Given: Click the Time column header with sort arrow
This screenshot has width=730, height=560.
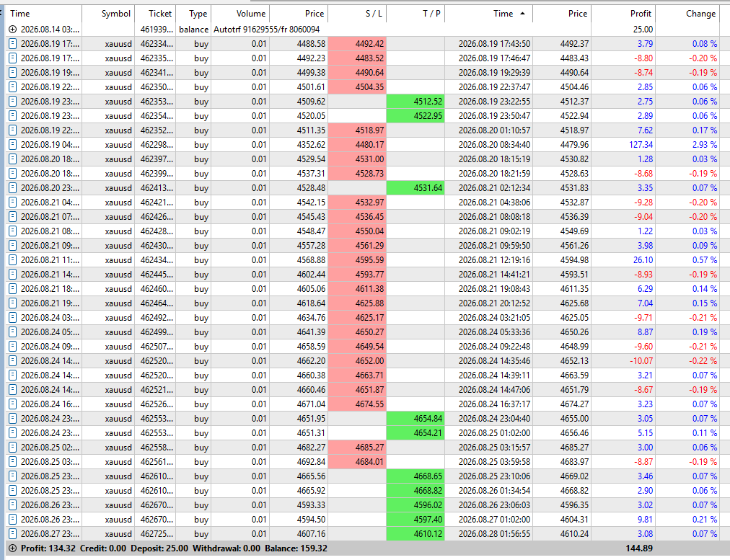Looking at the screenshot, I should coord(489,14).
